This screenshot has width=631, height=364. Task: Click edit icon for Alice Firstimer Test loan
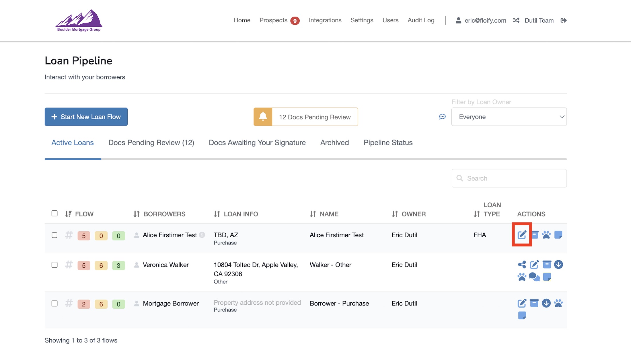[x=522, y=235]
